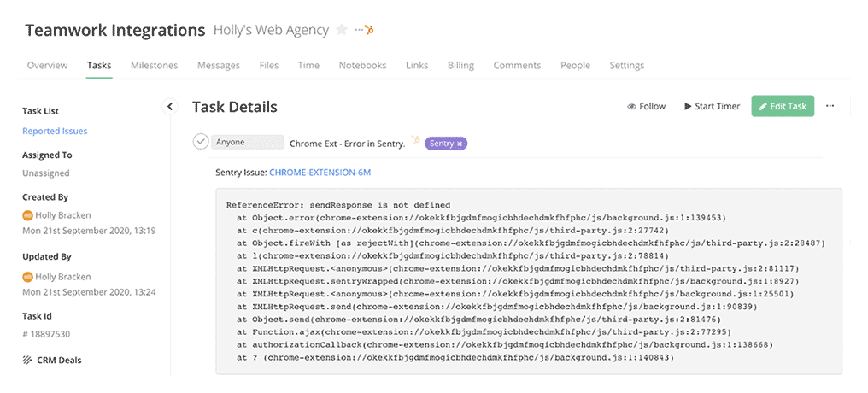Click the purple Sentry tag
Image resolution: width=868 pixels, height=393 pixels.
pos(441,144)
